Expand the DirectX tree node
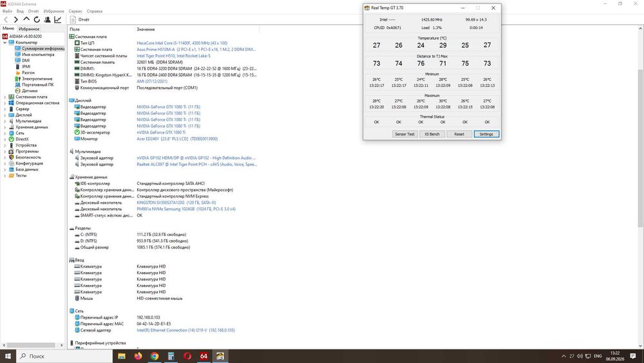Viewport: 644px width, 363px height. tap(5, 139)
